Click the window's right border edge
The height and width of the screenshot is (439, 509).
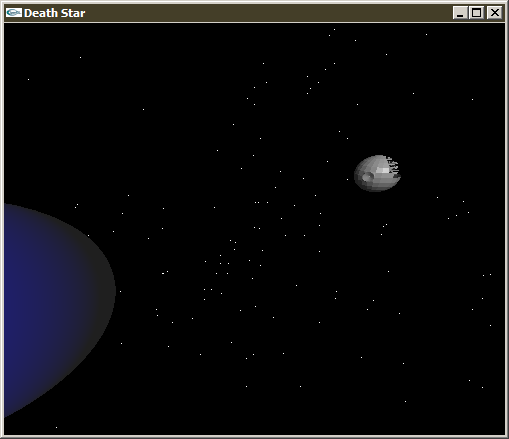[507, 230]
